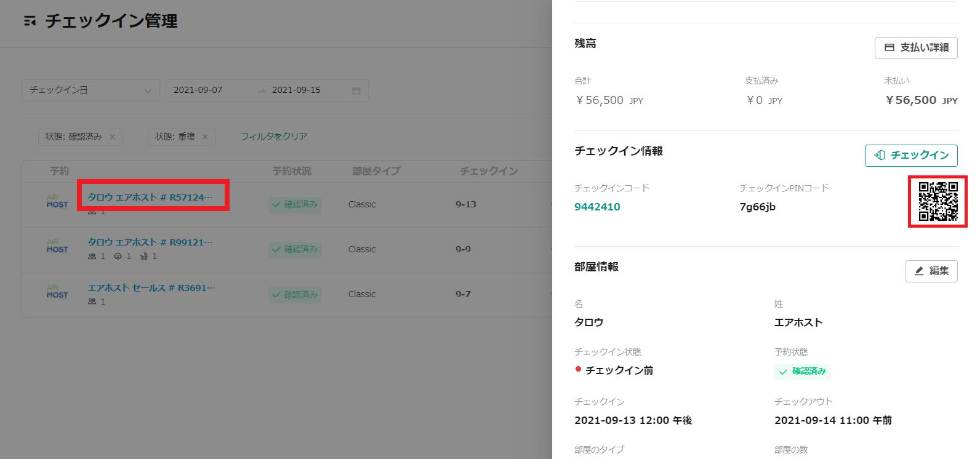Screen dimensions: 980x459
Task: Click the チェックイン前 status text
Action: (x=619, y=370)
